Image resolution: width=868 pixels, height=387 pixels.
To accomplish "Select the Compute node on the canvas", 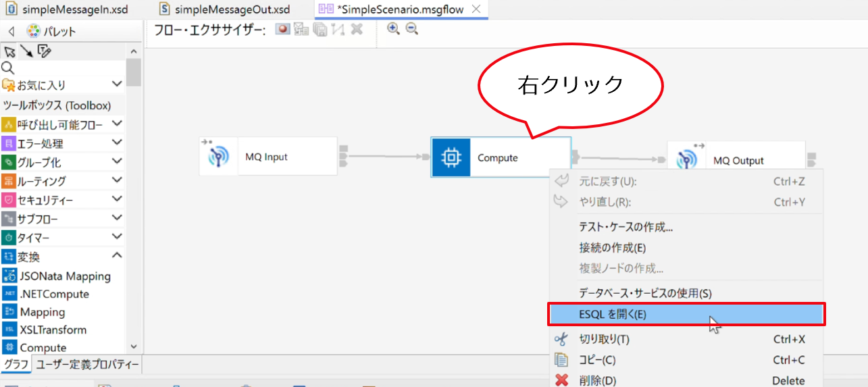I will [x=501, y=157].
